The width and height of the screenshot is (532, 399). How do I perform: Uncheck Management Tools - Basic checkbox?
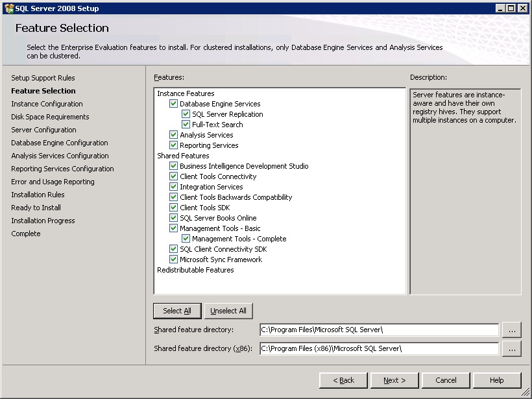pyautogui.click(x=173, y=228)
